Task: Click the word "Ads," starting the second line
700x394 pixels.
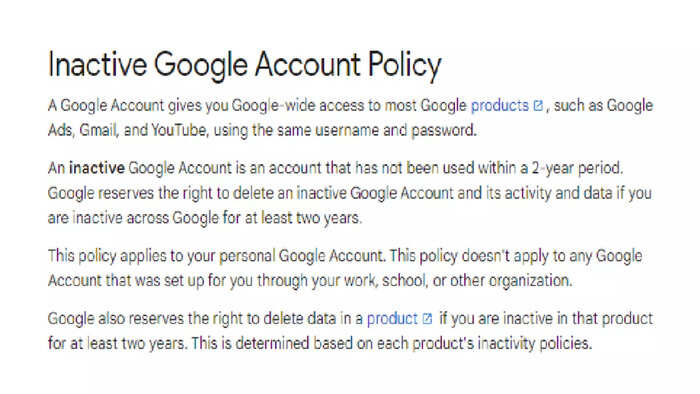Action: (60, 130)
